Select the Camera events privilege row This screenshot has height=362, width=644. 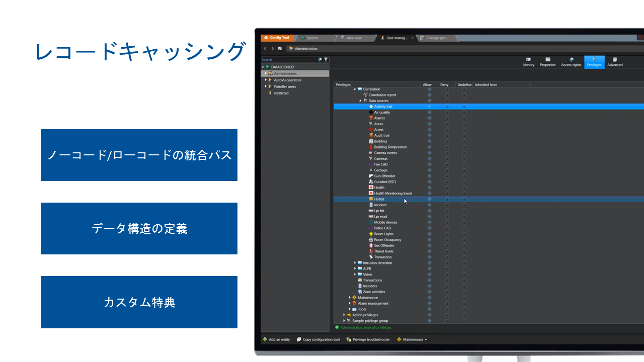click(489, 153)
